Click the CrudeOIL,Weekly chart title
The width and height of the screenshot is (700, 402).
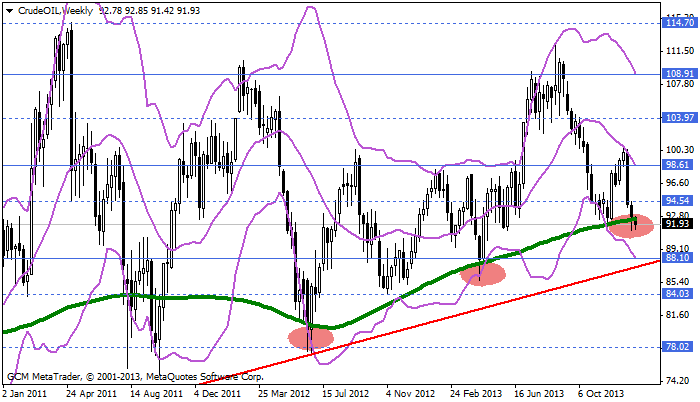(x=52, y=9)
